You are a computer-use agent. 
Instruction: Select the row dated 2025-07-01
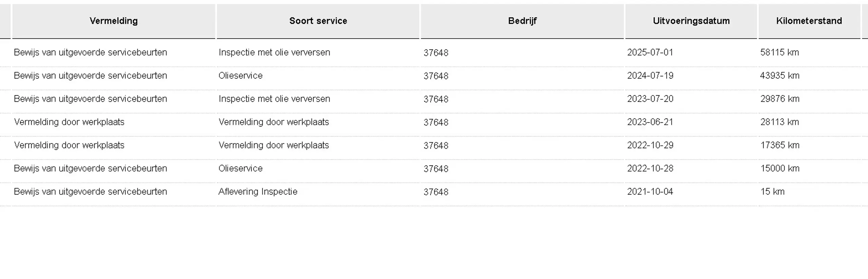point(434,53)
